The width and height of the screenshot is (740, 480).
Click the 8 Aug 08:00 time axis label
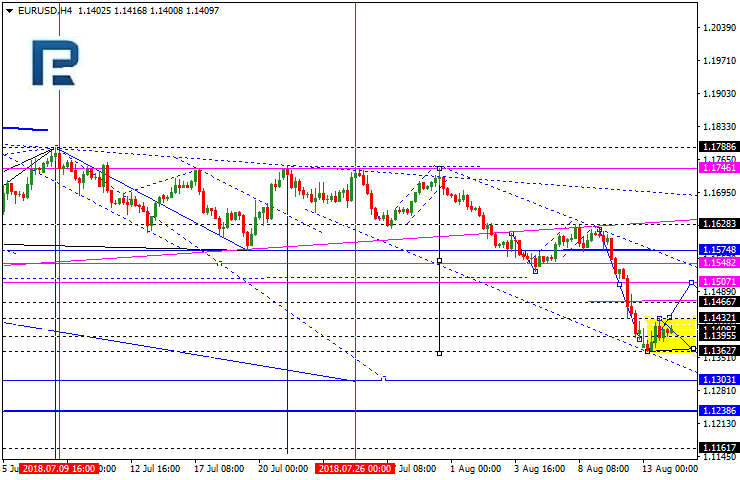pos(604,469)
